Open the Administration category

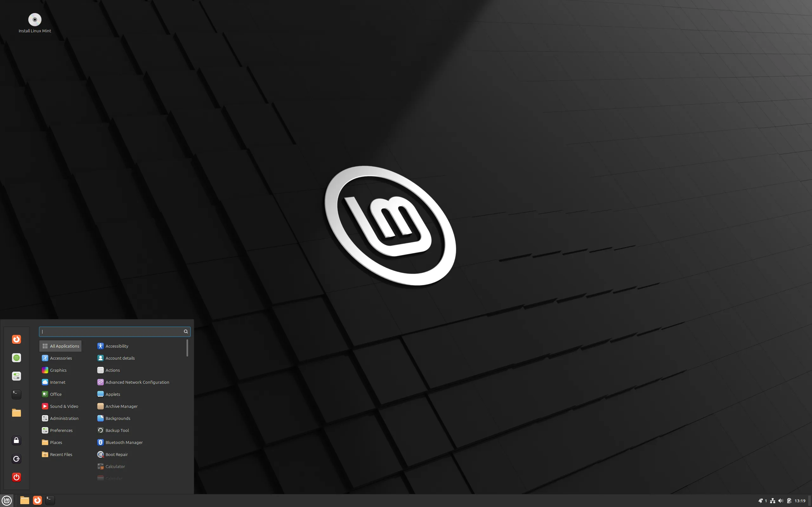click(x=64, y=418)
